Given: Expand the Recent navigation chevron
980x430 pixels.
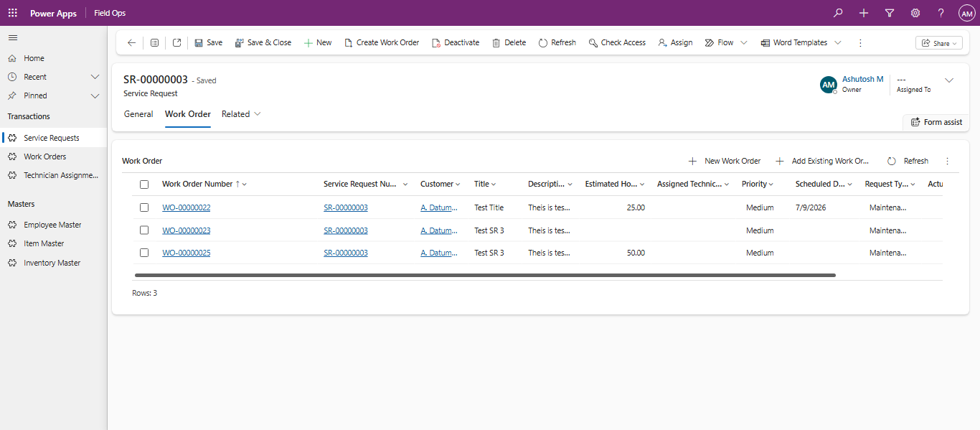Looking at the screenshot, I should (95, 77).
